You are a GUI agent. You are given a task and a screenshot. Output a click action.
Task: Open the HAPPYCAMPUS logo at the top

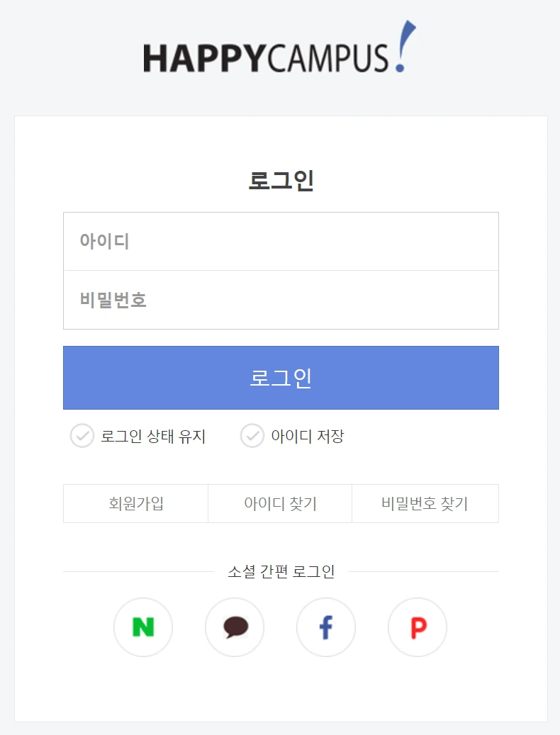[279, 47]
